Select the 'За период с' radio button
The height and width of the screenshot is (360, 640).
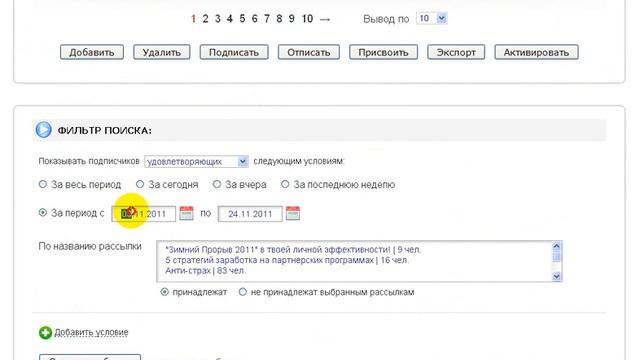tap(43, 212)
